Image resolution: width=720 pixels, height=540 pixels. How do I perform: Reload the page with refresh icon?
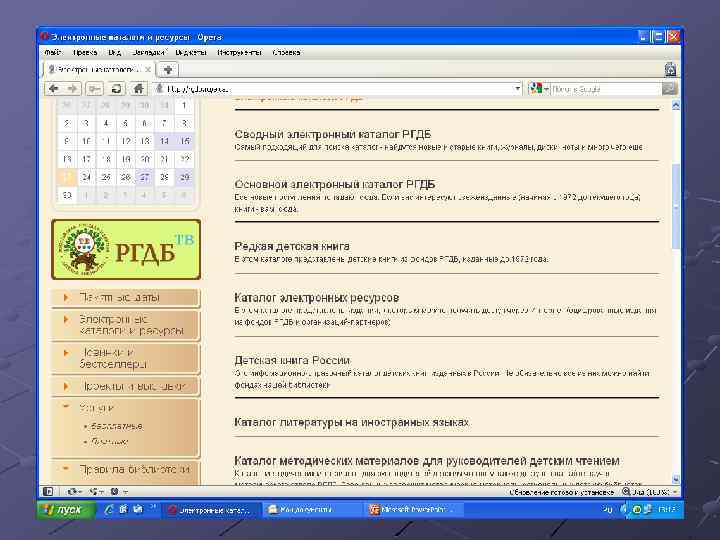point(116,88)
